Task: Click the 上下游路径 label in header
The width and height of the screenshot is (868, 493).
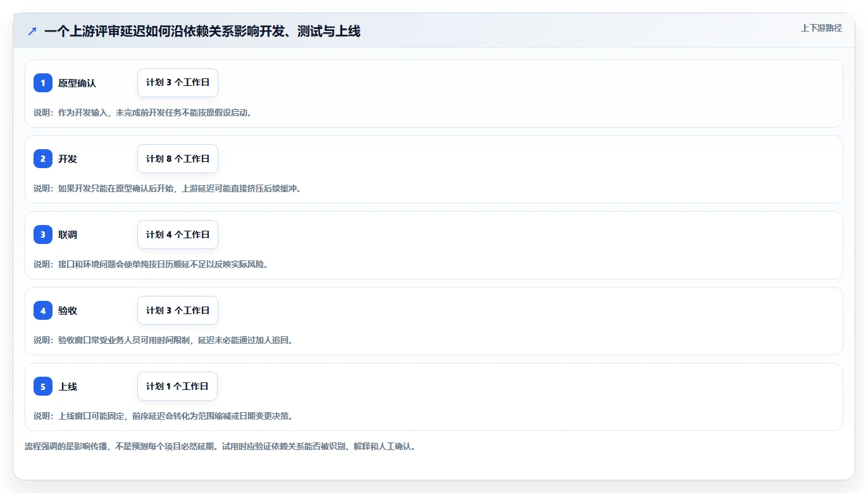Action: coord(821,28)
